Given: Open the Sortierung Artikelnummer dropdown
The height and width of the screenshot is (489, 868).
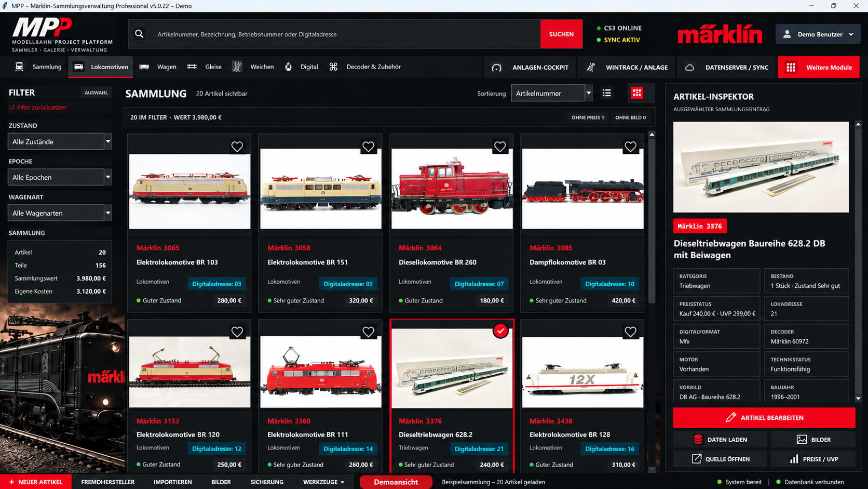Looking at the screenshot, I should tap(552, 93).
